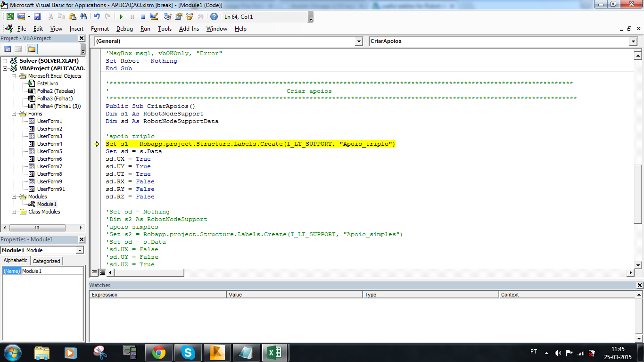Close the Watches panel
The image size is (644, 362).
tap(640, 285)
